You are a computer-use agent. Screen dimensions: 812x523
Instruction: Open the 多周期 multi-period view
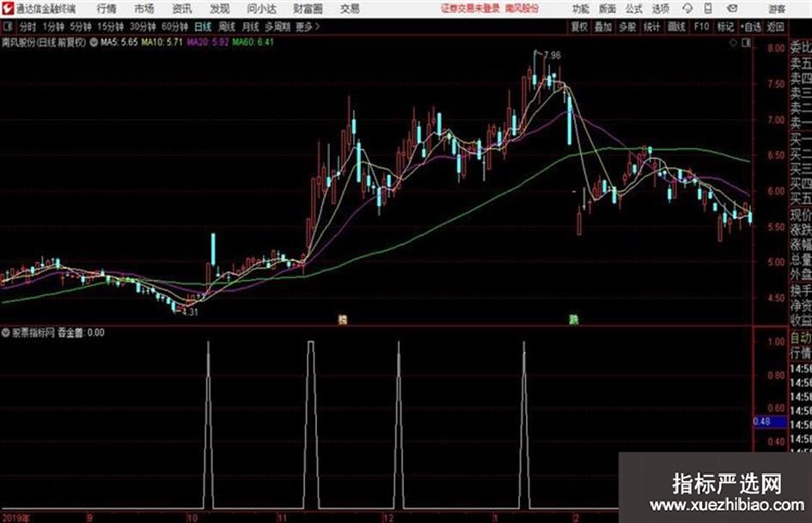coord(278,27)
